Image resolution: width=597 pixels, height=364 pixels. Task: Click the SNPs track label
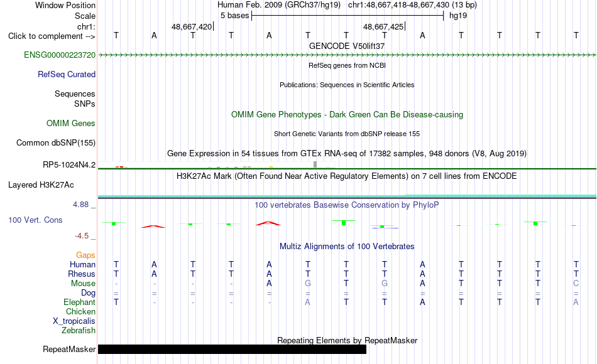tap(85, 104)
